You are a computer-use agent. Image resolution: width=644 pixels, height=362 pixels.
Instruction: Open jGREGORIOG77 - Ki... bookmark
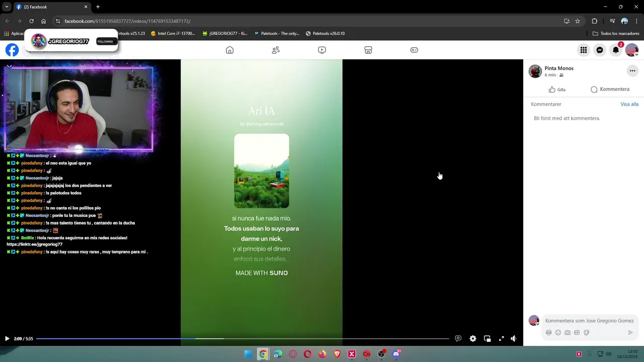[225, 34]
